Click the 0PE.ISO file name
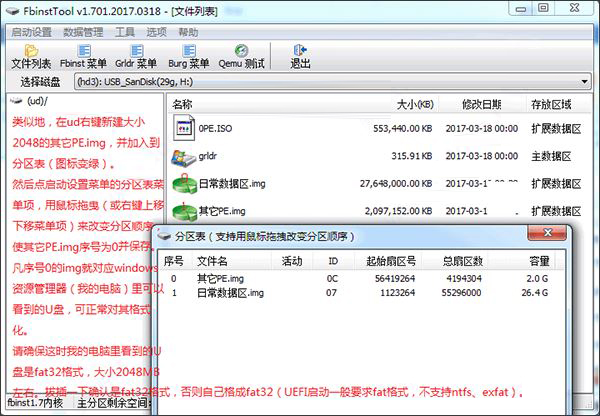This screenshot has height=416, width=600. pyautogui.click(x=215, y=128)
